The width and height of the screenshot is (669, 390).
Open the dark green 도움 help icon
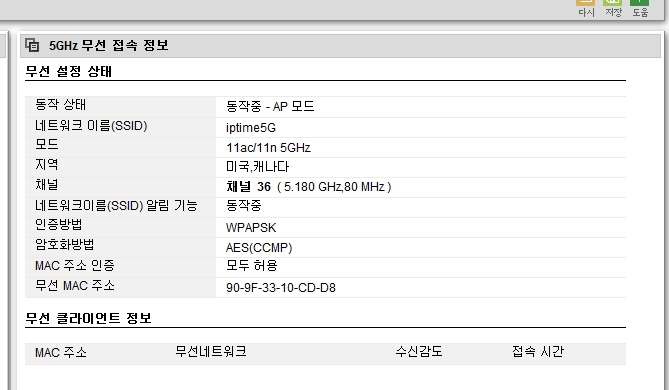(640, 3)
